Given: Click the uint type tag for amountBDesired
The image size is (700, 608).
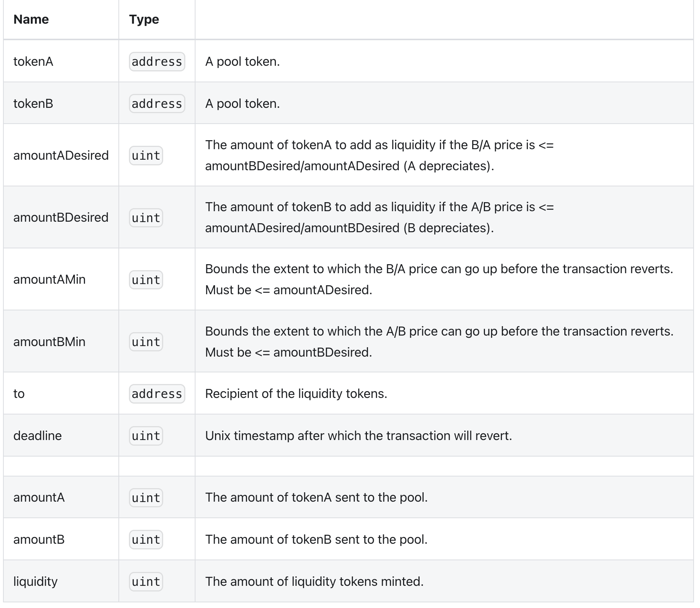Looking at the screenshot, I should click(146, 218).
